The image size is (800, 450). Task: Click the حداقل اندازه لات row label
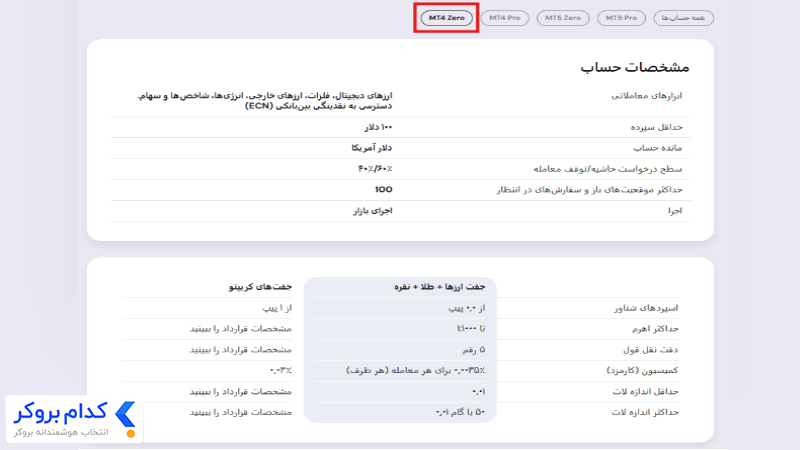point(645,392)
